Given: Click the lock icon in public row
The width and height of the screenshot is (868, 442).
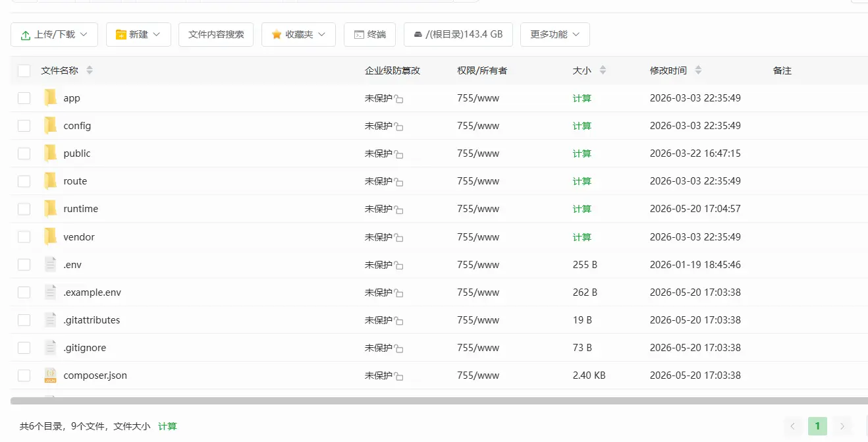Looking at the screenshot, I should [399, 154].
